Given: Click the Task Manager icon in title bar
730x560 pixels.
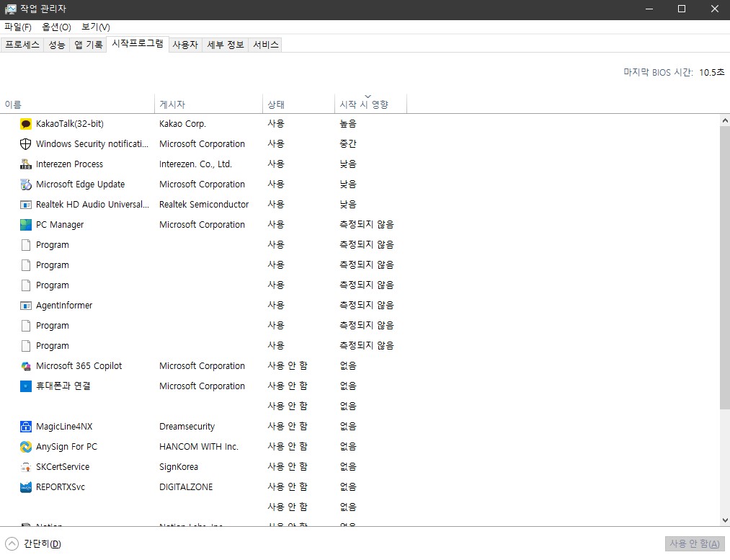Looking at the screenshot, I should 10,9.
